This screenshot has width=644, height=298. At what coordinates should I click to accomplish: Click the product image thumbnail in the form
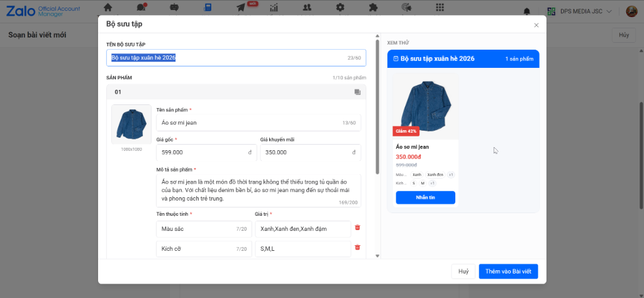[x=131, y=124]
